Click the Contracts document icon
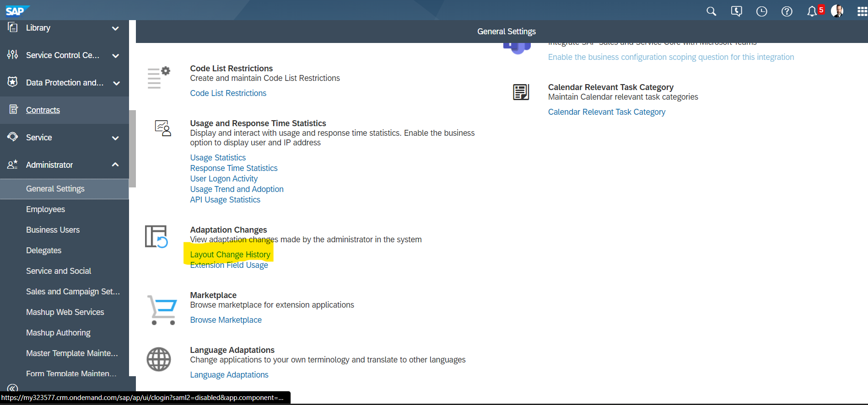 [x=14, y=110]
